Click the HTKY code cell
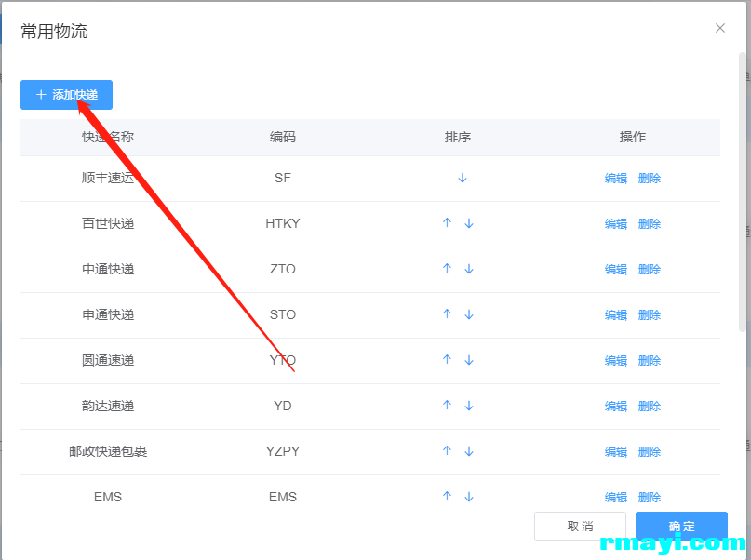This screenshot has height=560, width=751. [283, 223]
